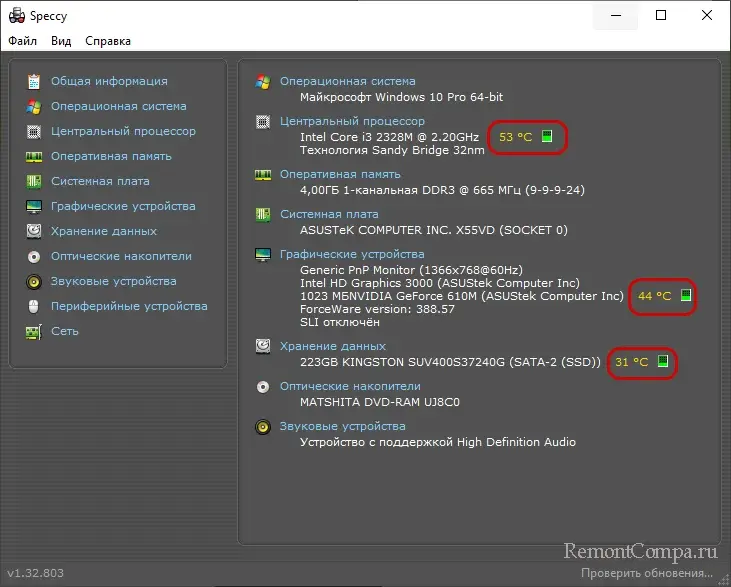
Task: Click the green SSD temperature indicator at 31 °C
Action: pyautogui.click(x=662, y=362)
